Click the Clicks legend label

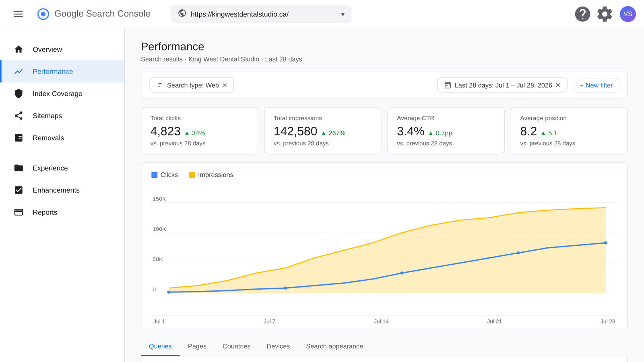point(169,175)
